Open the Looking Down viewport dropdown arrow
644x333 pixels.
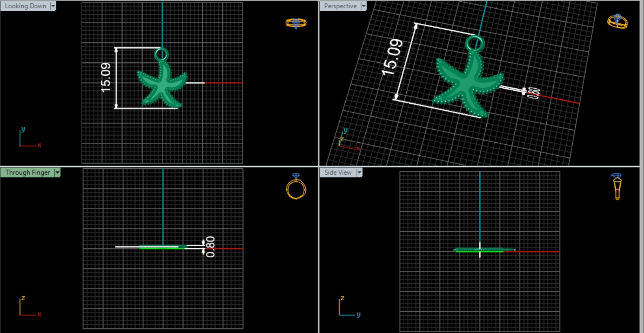[53, 6]
